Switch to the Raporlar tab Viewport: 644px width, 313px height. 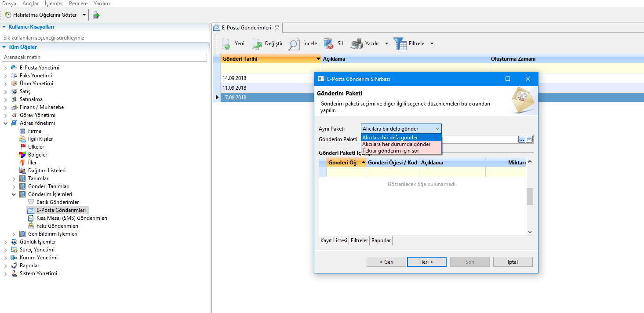pyautogui.click(x=381, y=240)
